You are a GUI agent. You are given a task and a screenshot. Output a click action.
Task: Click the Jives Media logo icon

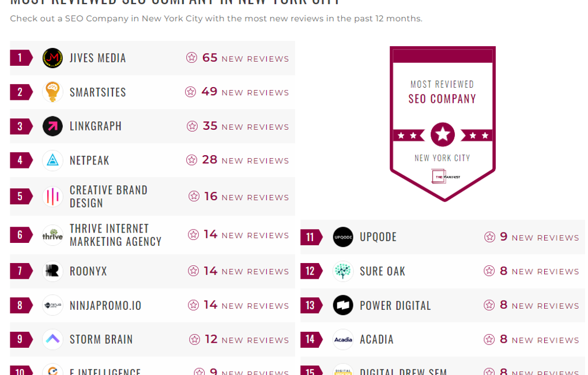pos(52,58)
